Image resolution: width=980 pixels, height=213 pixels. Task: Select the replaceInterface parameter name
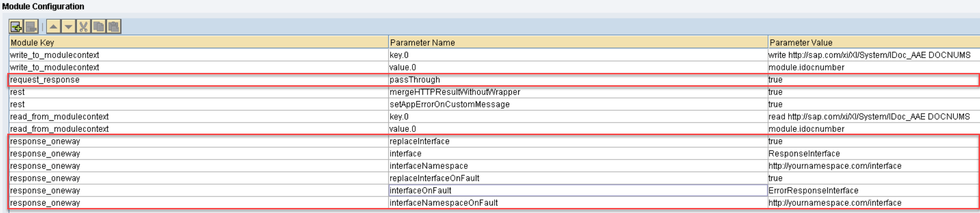pos(578,141)
